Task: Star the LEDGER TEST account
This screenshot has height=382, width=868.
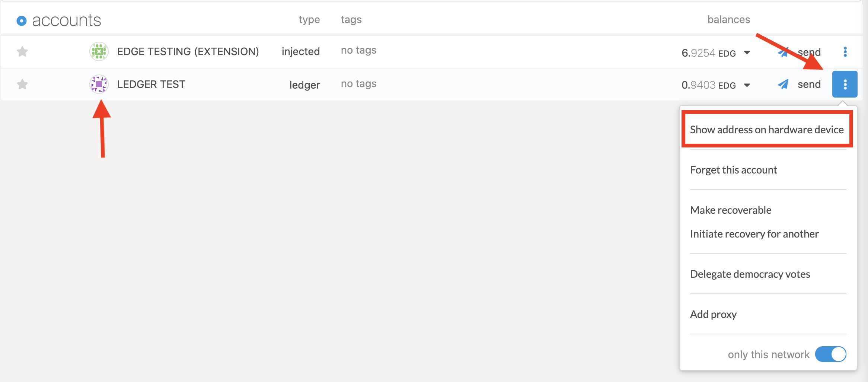Action: click(22, 85)
